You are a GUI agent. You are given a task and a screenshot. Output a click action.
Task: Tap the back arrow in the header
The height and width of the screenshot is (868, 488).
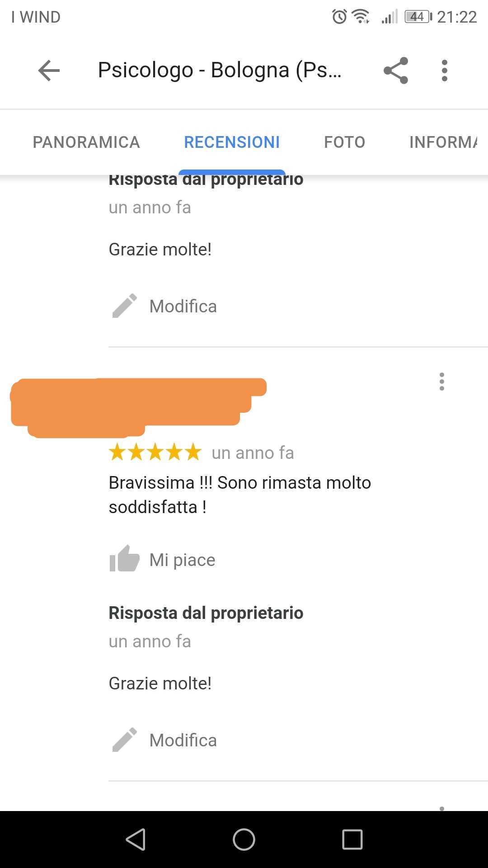(49, 71)
